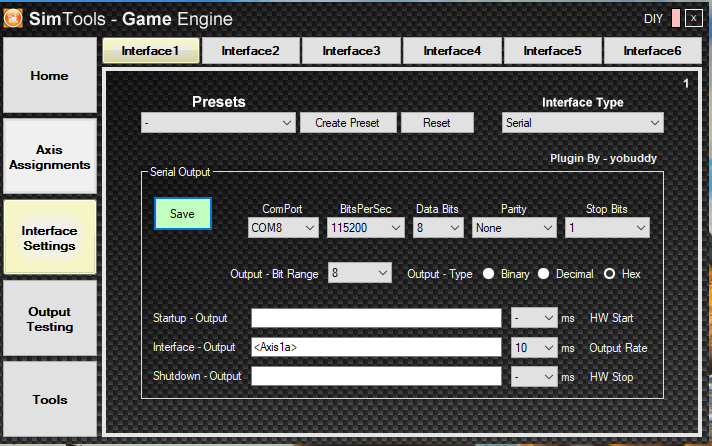The width and height of the screenshot is (712, 446).
Task: Open the Presets dropdown
Action: pyautogui.click(x=217, y=123)
